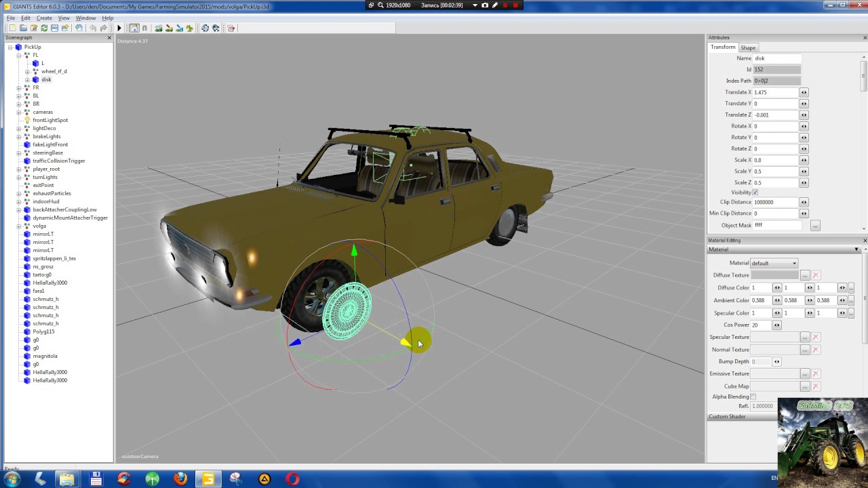Click the red scripting toolbar icon

coord(231,28)
